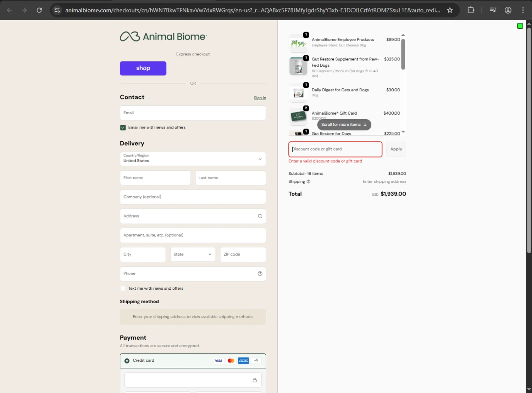532x393 pixels.
Task: Click the Shipping method placeholder message
Action: coord(193,317)
